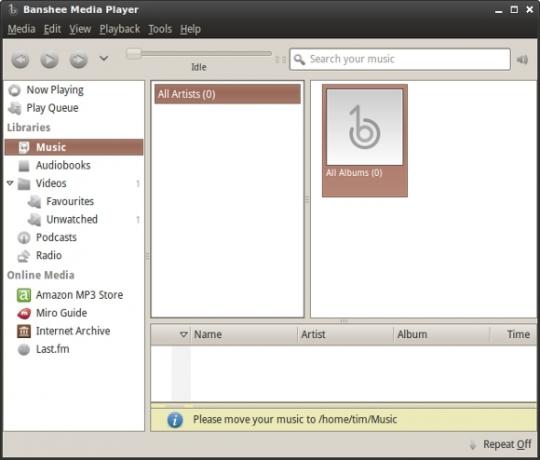This screenshot has height=460, width=540.
Task: Open Amazon MP3 Store
Action: point(74,295)
